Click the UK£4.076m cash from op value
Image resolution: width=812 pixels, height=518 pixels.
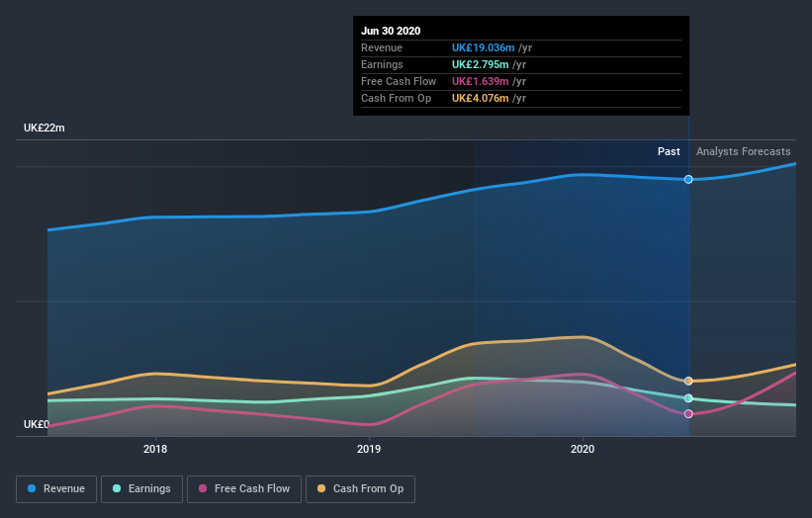480,98
